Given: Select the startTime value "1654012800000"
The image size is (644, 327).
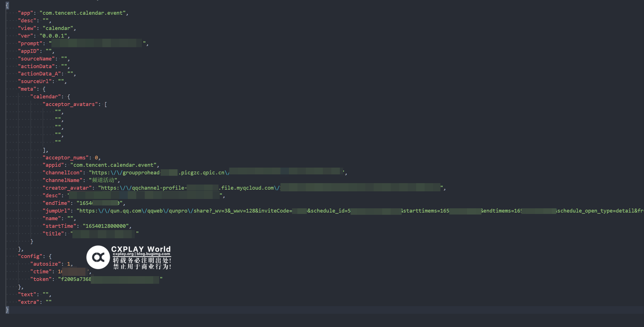Looking at the screenshot, I should click(106, 226).
